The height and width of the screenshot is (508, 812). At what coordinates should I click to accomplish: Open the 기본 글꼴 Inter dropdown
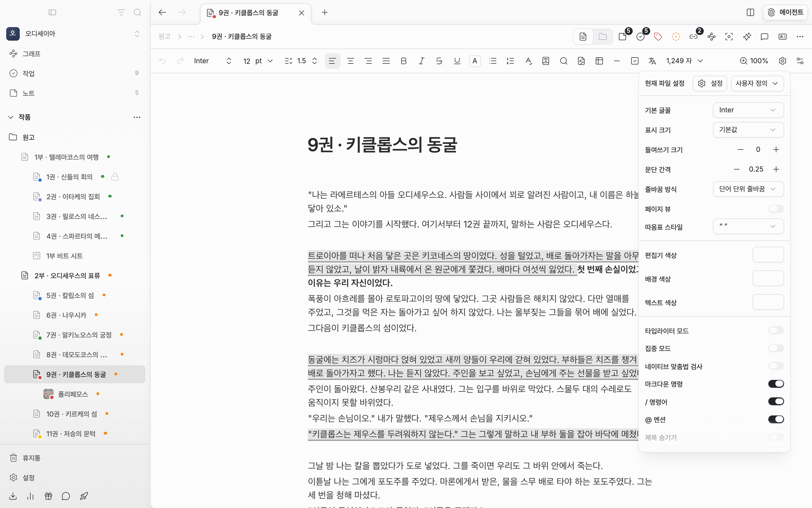(748, 110)
